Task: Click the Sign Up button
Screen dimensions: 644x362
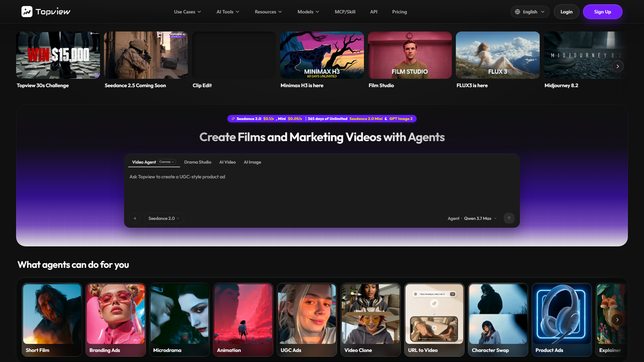Action: point(603,12)
